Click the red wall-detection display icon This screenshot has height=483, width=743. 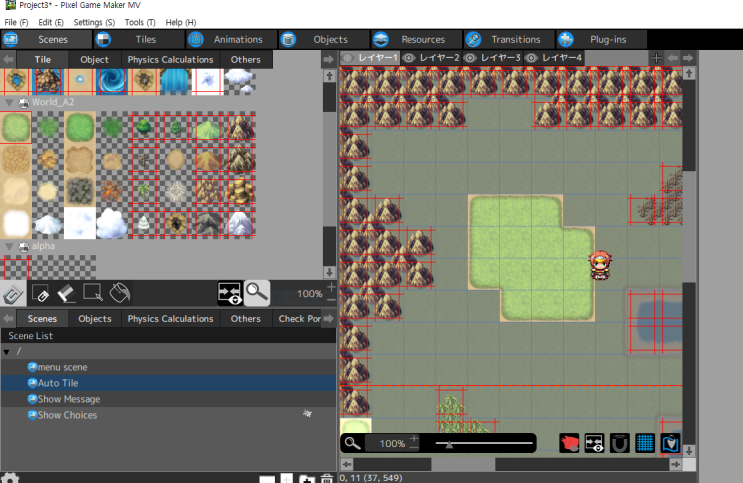[569, 444]
